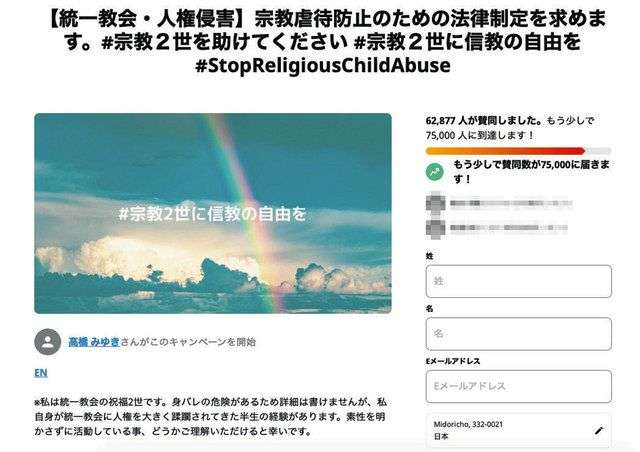Open the rainbow campaign image
This screenshot has width=640, height=452.
[213, 214]
